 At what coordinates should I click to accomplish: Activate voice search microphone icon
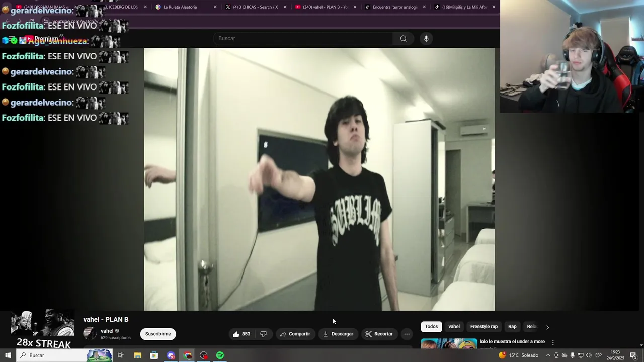pos(426,39)
